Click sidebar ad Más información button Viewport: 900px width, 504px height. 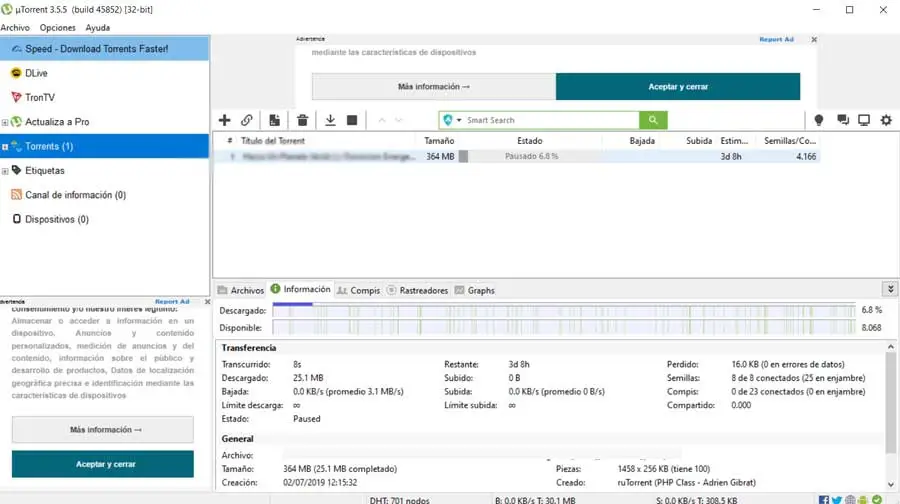[x=103, y=429]
